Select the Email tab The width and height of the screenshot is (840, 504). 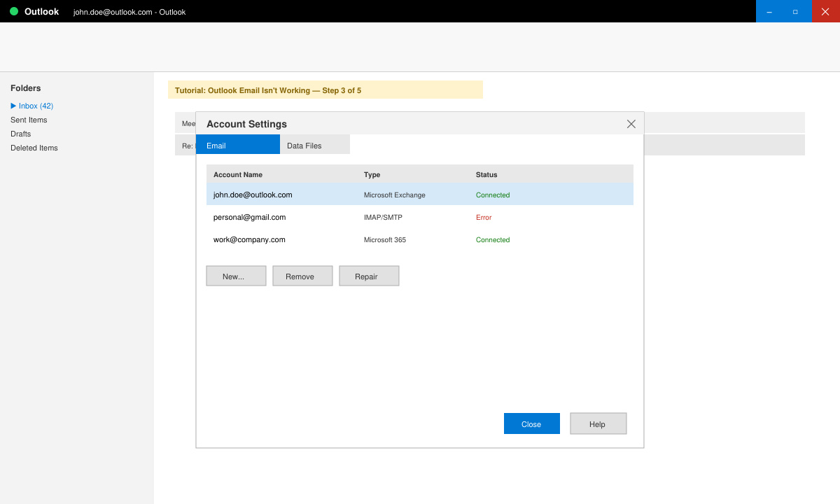click(238, 145)
